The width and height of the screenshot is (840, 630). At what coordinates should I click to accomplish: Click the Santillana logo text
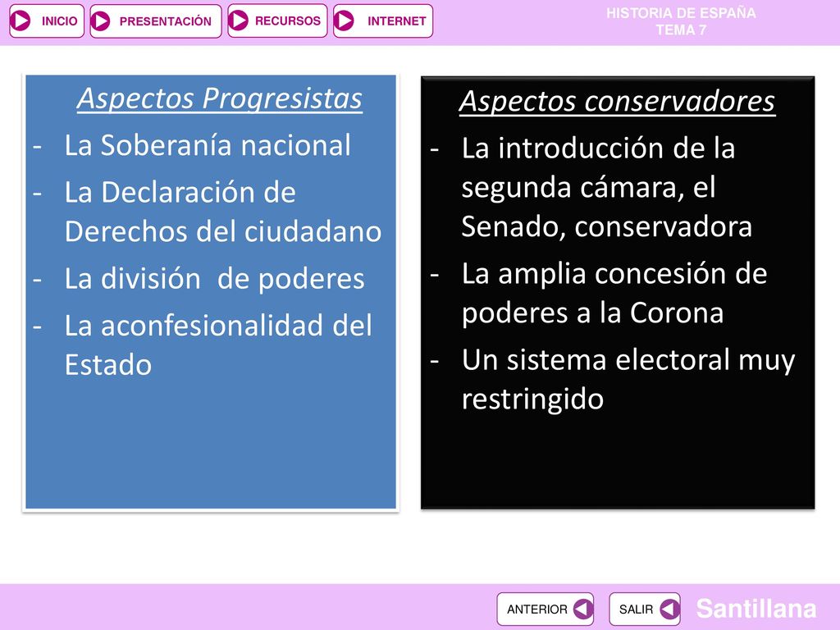coord(756,609)
